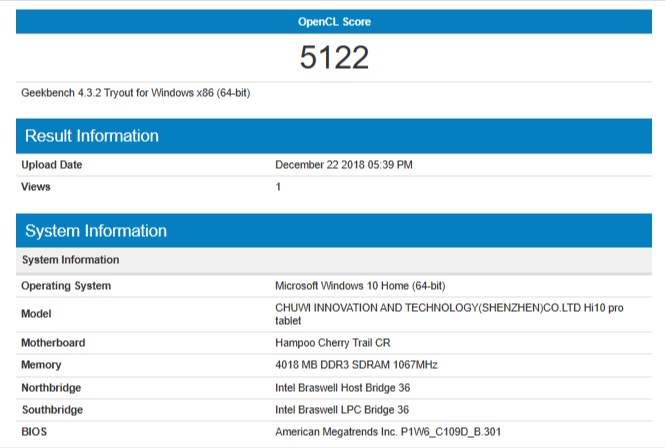Click the BIOS label
This screenshot has height=448, width=665.
point(34,432)
